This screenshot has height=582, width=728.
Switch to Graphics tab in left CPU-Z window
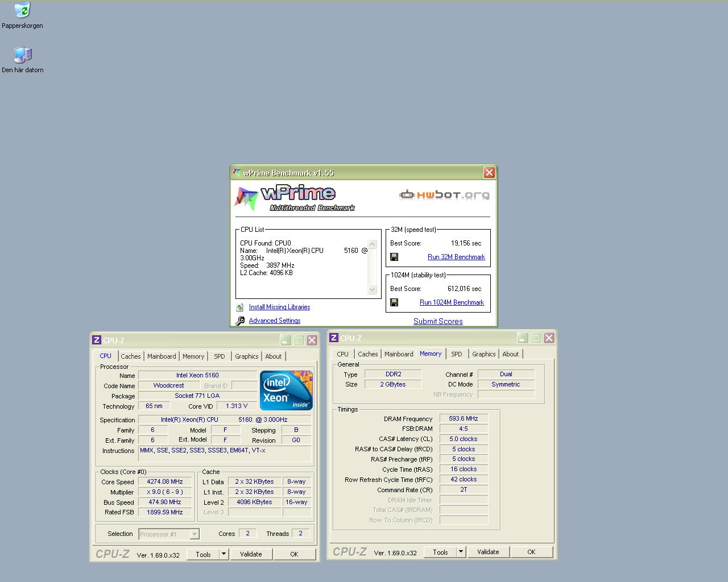click(x=247, y=356)
